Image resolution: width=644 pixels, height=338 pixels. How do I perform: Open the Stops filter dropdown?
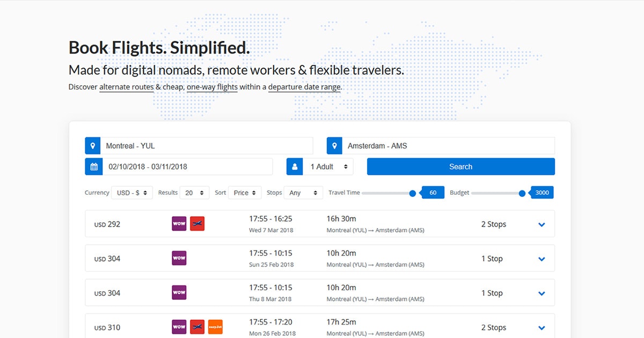coord(303,192)
